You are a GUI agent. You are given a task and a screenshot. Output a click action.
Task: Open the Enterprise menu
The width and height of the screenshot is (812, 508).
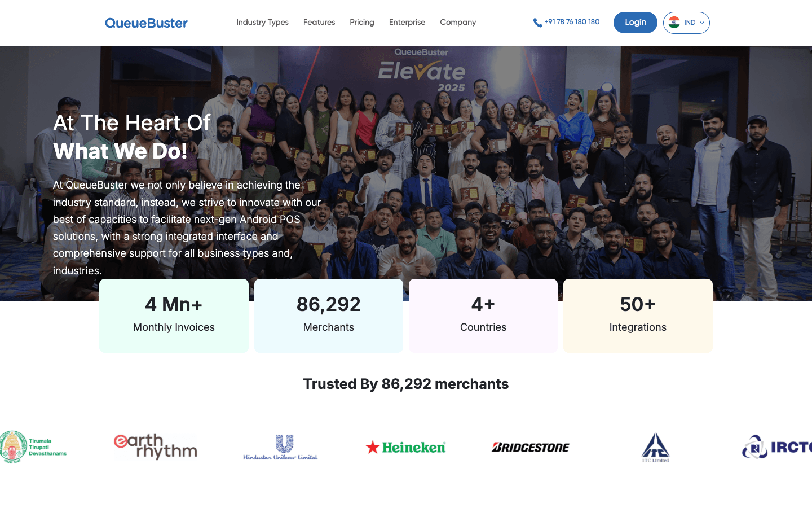click(x=407, y=23)
